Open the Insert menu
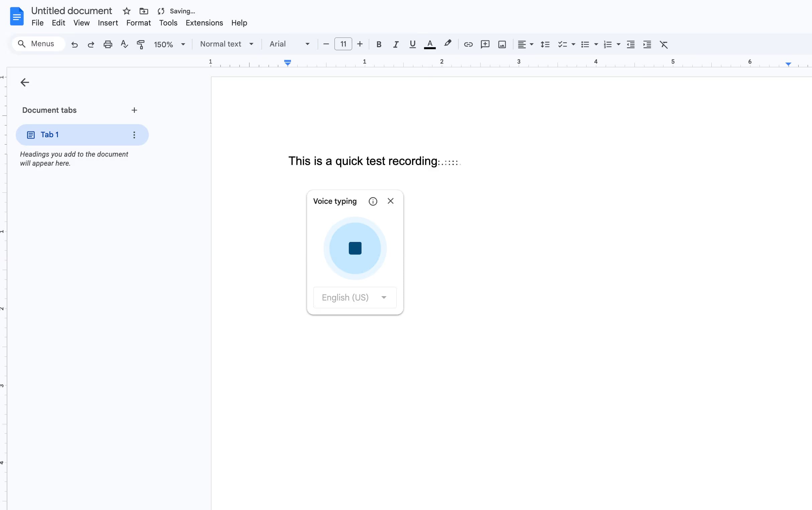Screen dimensions: 812x510 (108, 23)
